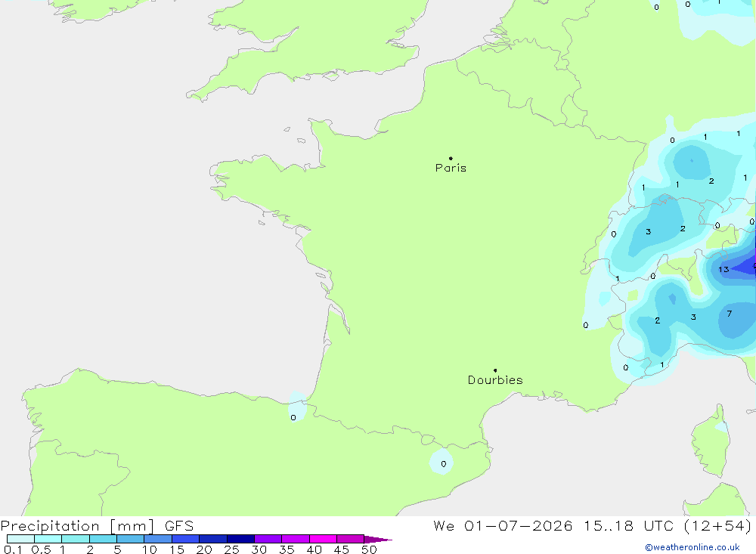Click the '0.5' legend scale label
The width and height of the screenshot is (756, 554).
(41, 549)
